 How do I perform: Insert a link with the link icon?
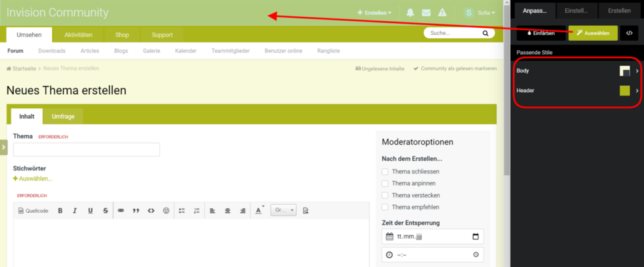(x=121, y=211)
